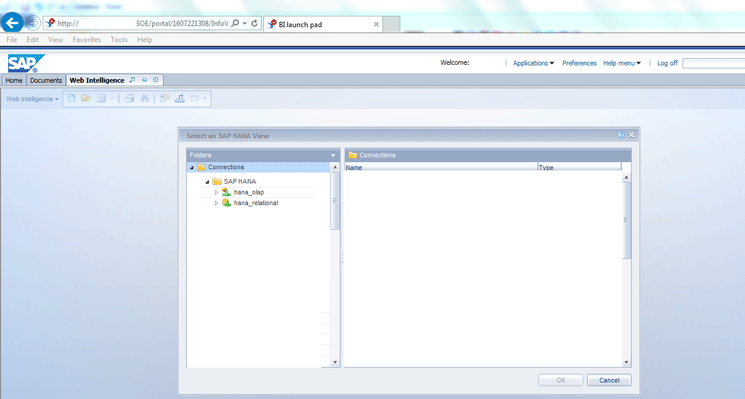Select the hana_relational connection
745x399 pixels.
tap(250, 203)
